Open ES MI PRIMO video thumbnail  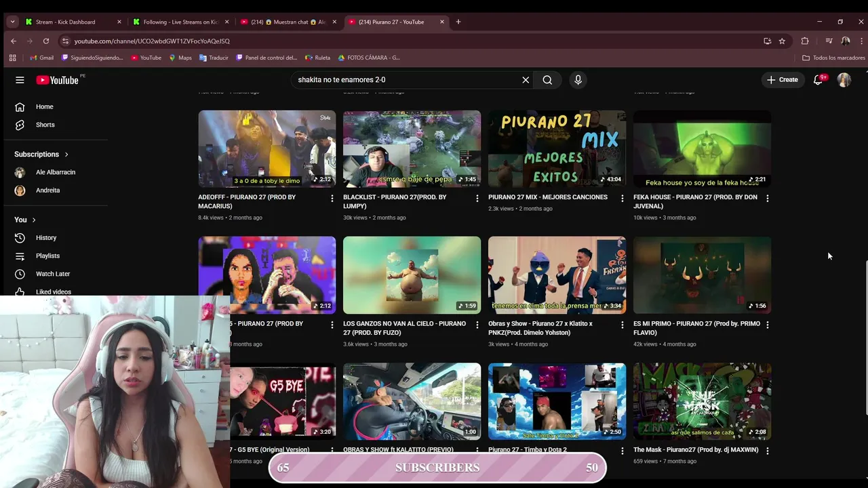pyautogui.click(x=702, y=275)
